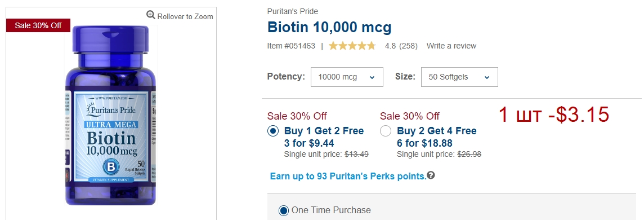Viewport: 644px width, 220px height.
Task: Click the 4.8 rating score text
Action: click(390, 46)
